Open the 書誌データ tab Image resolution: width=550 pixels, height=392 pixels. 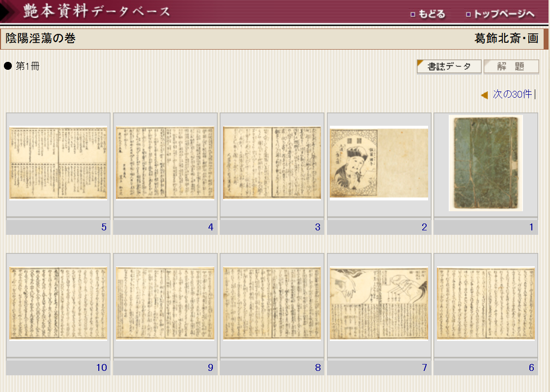point(449,66)
